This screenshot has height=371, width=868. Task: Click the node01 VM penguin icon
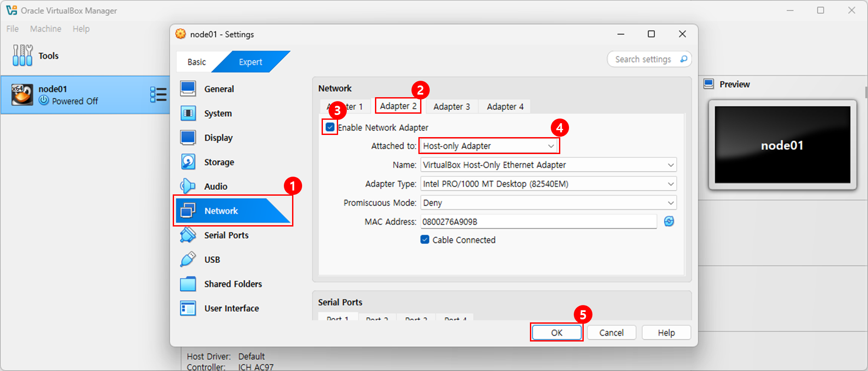[x=22, y=95]
